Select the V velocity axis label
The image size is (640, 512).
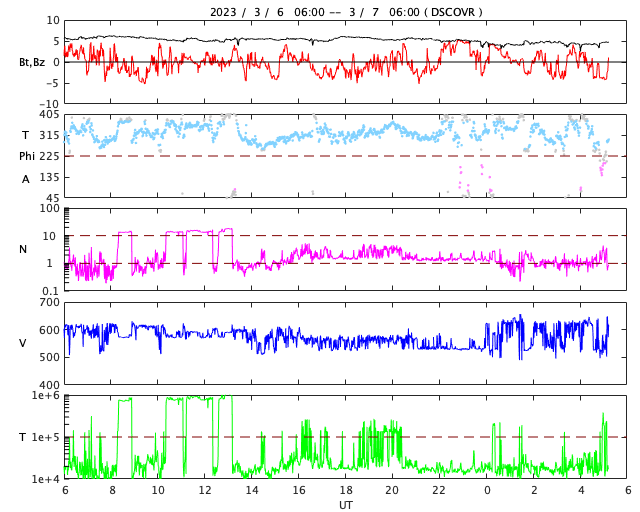[x=23, y=343]
